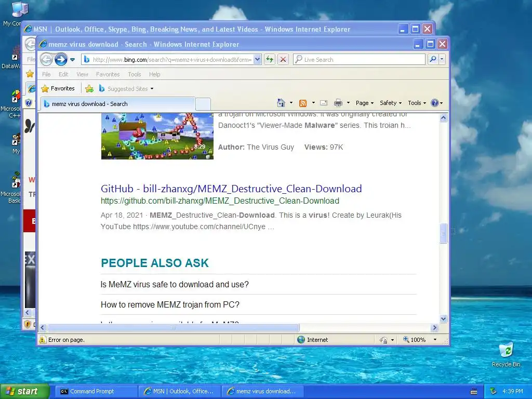
Task: Click the horizontal scrollbar thumb
Action: [x=174, y=328]
